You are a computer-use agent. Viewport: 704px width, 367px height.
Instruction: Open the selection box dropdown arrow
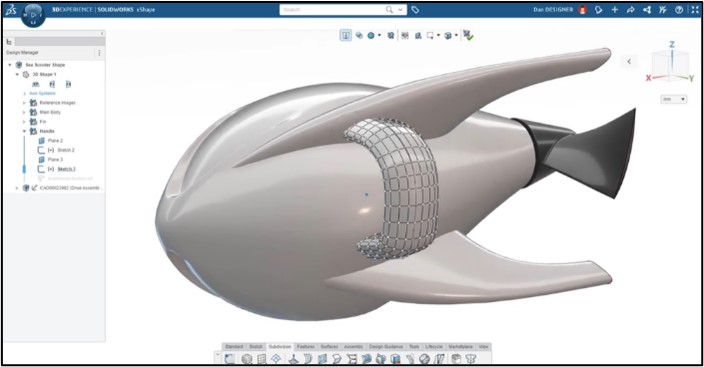tap(438, 35)
